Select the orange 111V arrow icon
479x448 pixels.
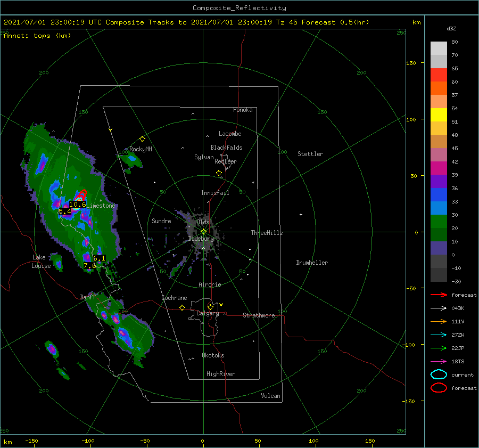coord(439,321)
